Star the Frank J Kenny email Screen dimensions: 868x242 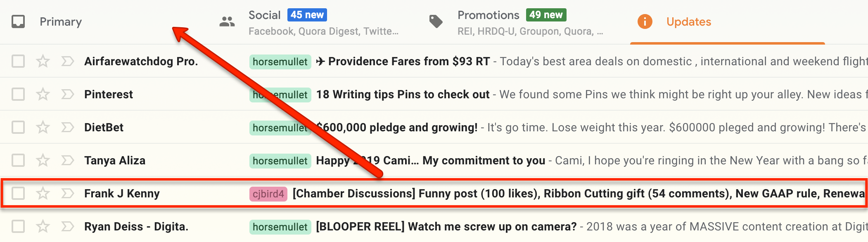click(x=43, y=193)
